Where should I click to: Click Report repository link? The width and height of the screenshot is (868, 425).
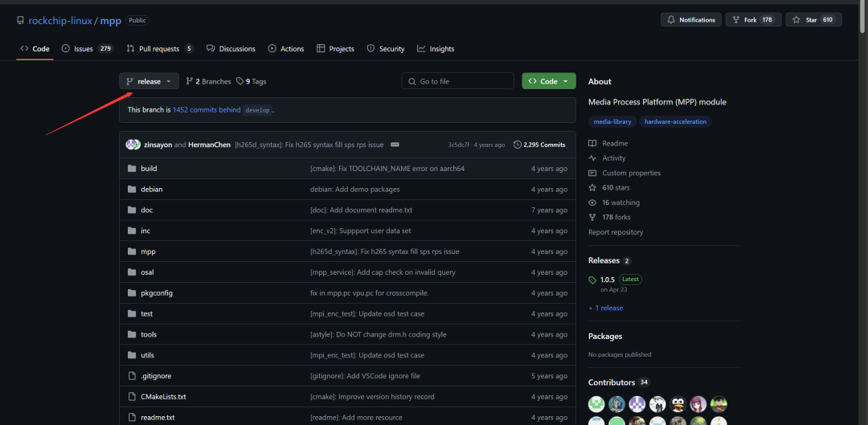tap(616, 232)
